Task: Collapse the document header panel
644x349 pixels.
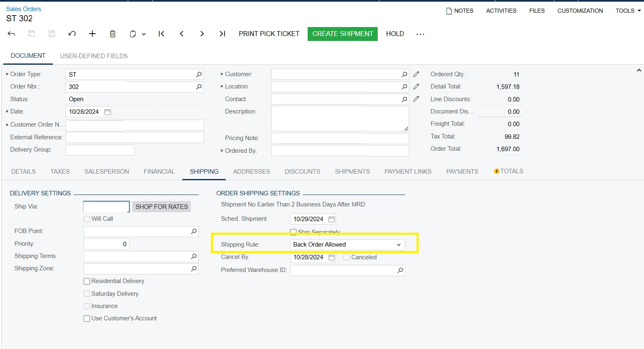Action: coord(639,70)
